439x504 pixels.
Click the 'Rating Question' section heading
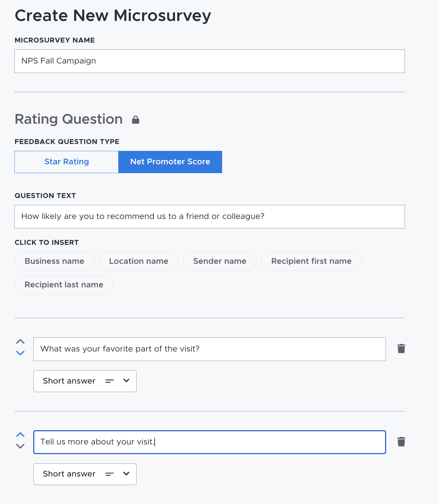(69, 119)
